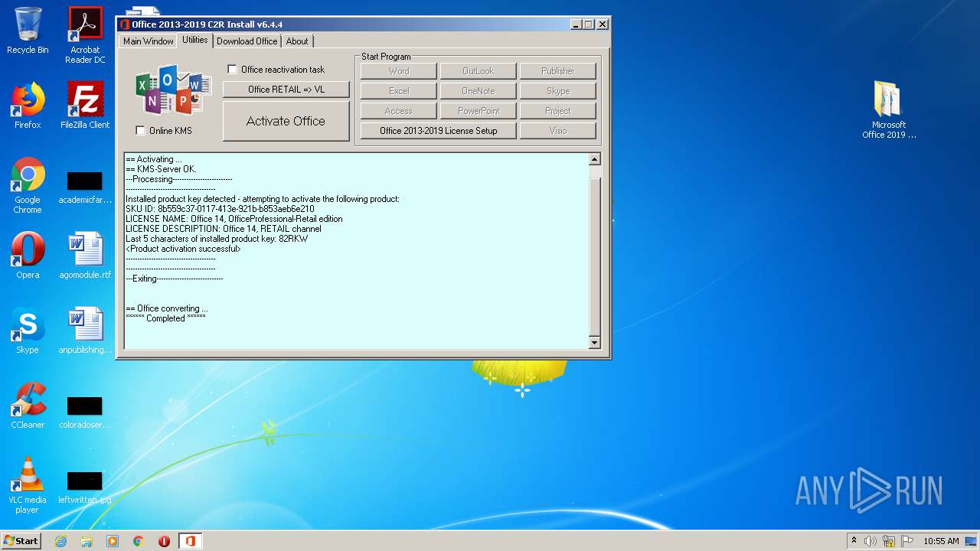980x551 pixels.
Task: Minimize the Office C2R Install window
Action: click(576, 24)
